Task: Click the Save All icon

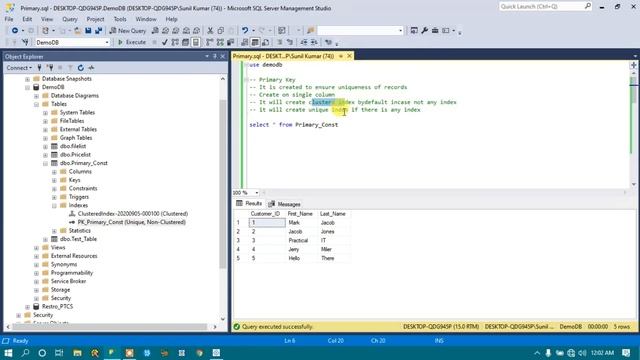Action: (98, 31)
